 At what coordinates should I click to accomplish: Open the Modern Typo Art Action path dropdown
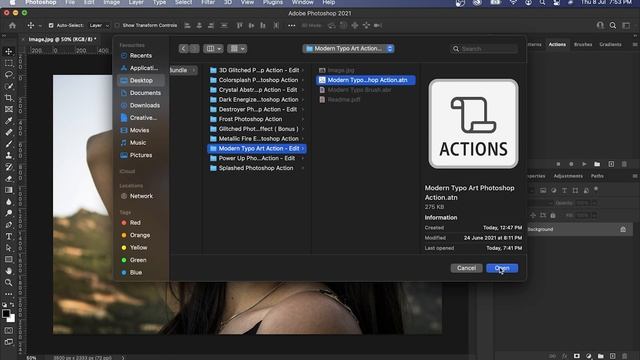point(348,49)
